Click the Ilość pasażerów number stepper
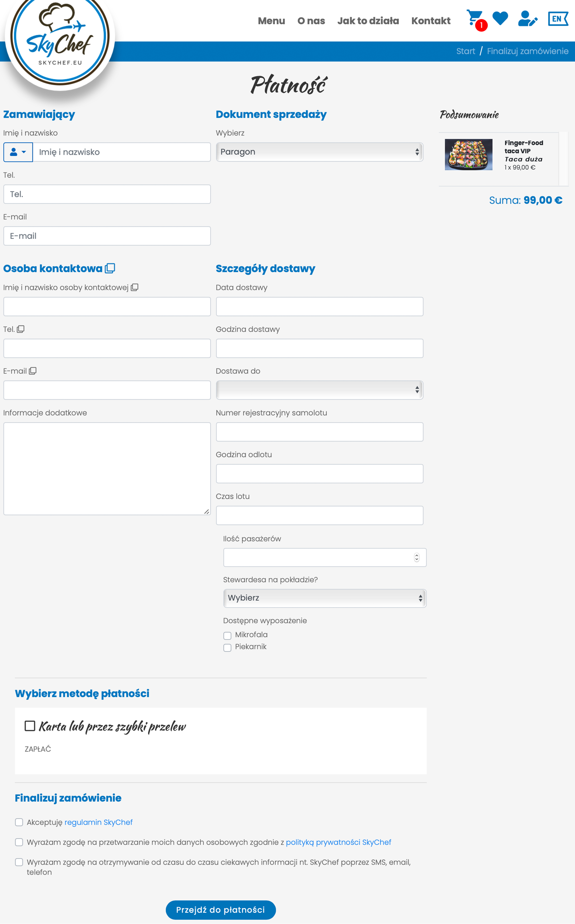 coord(416,557)
